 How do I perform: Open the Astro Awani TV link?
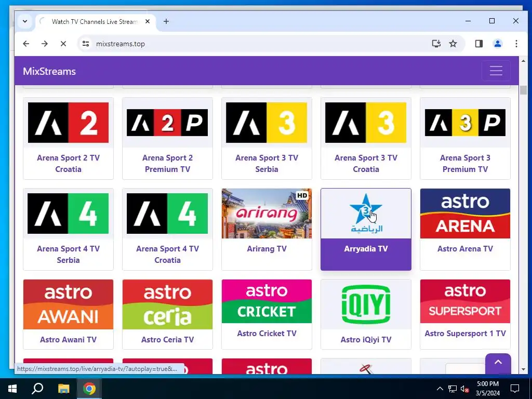click(x=68, y=340)
